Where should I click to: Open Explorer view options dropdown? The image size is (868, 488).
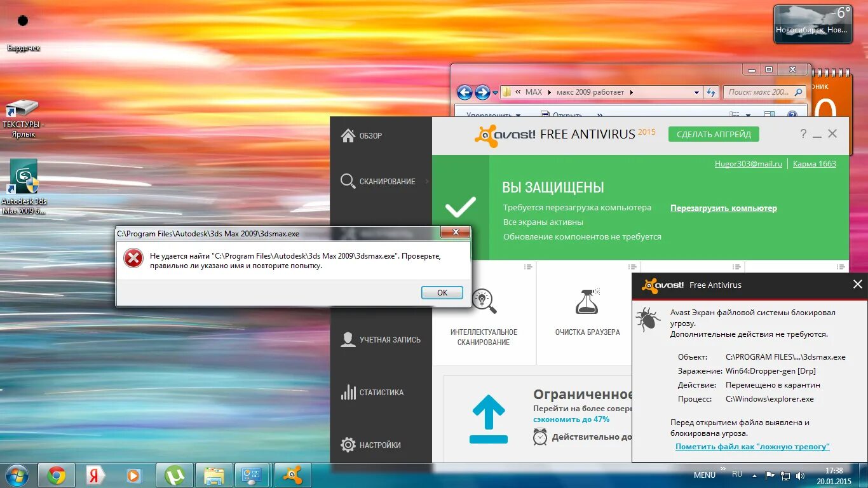(748, 116)
